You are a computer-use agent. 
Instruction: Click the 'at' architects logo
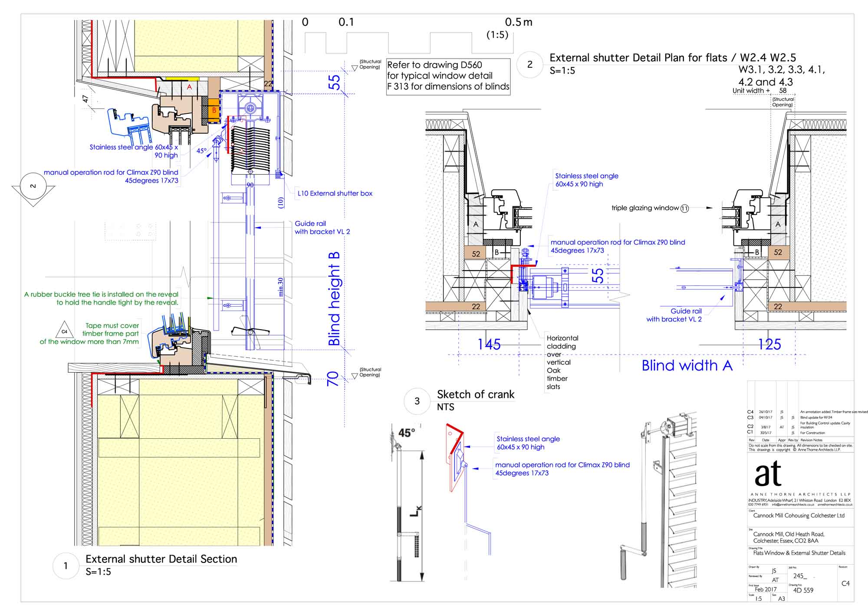point(768,474)
